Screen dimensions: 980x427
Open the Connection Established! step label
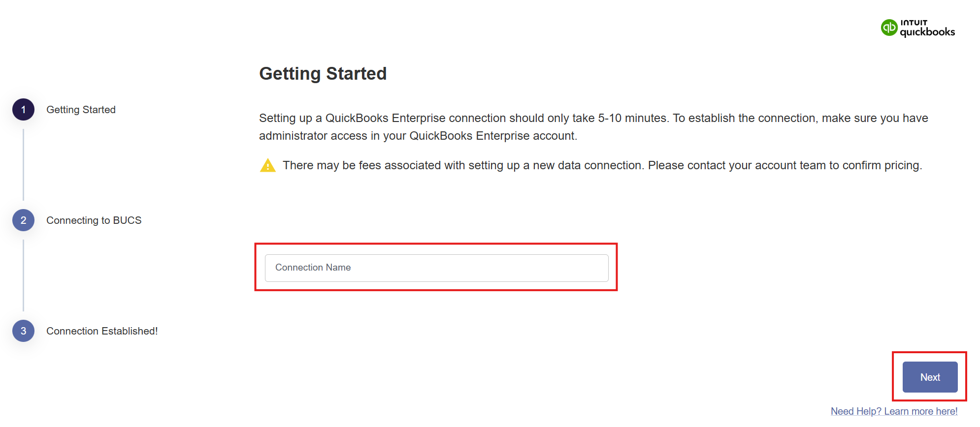pyautogui.click(x=102, y=331)
